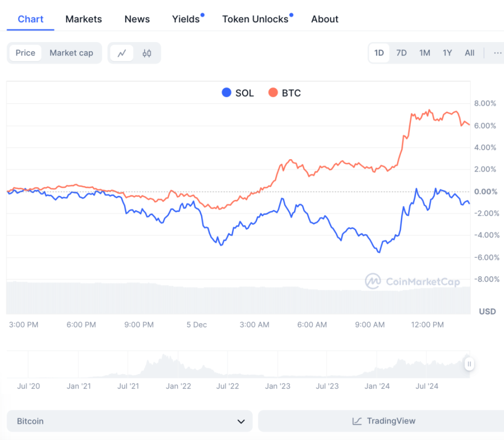Open the News tab
The width and height of the screenshot is (504, 440).
[x=137, y=19]
